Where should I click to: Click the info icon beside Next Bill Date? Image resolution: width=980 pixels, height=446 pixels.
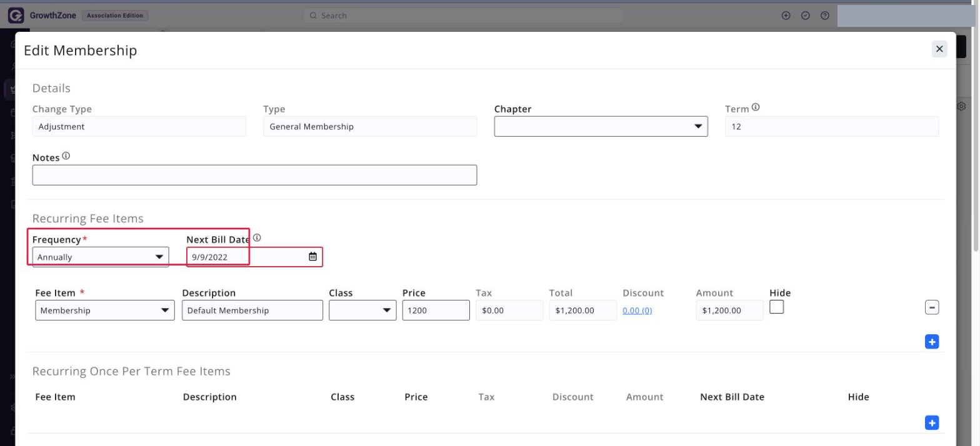[257, 238]
